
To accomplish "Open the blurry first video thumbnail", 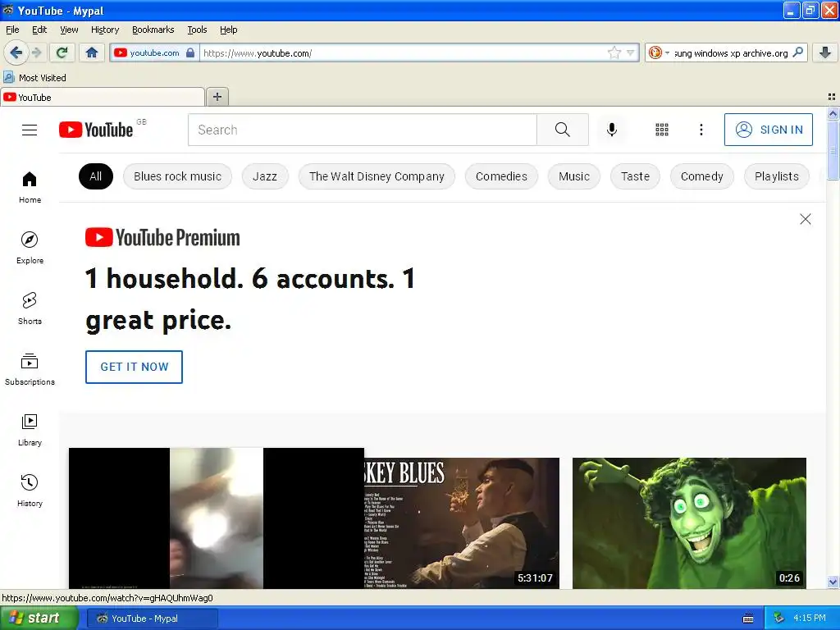I will pos(217,518).
